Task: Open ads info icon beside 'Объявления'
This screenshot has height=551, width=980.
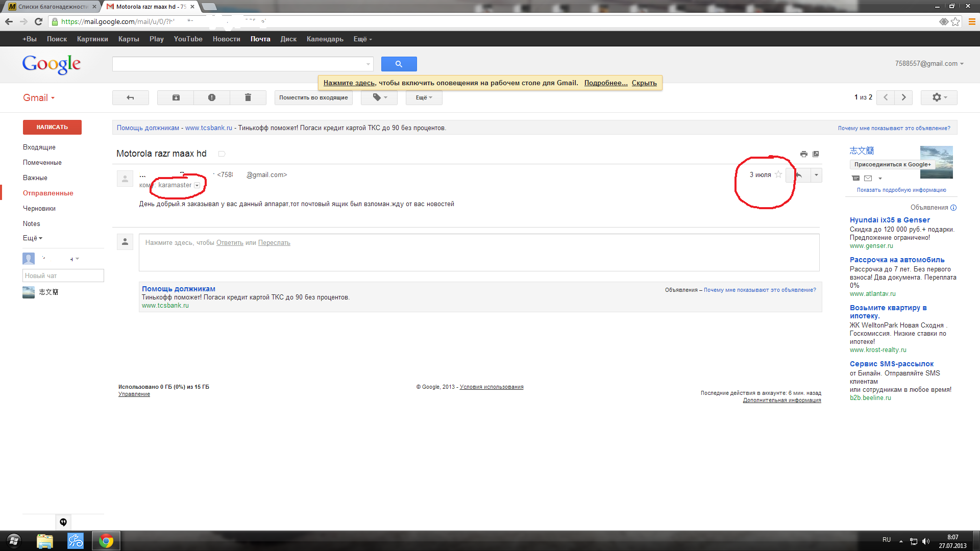Action: 953,208
